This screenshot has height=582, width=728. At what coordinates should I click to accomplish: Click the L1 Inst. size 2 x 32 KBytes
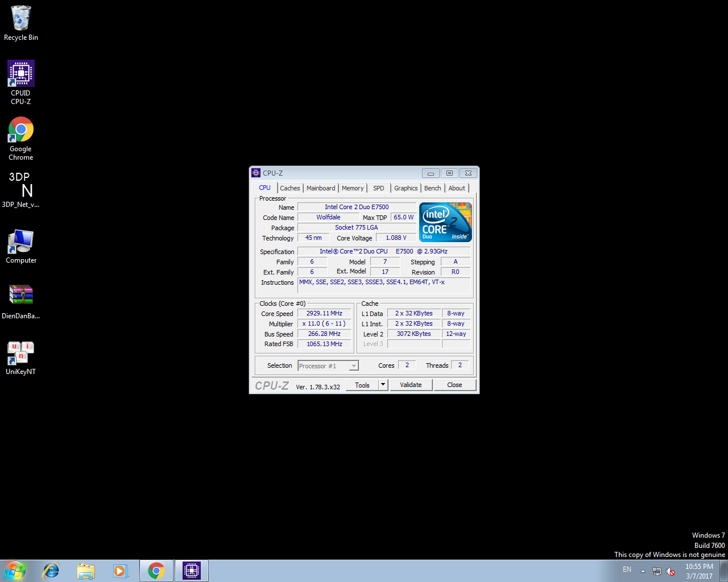[414, 323]
